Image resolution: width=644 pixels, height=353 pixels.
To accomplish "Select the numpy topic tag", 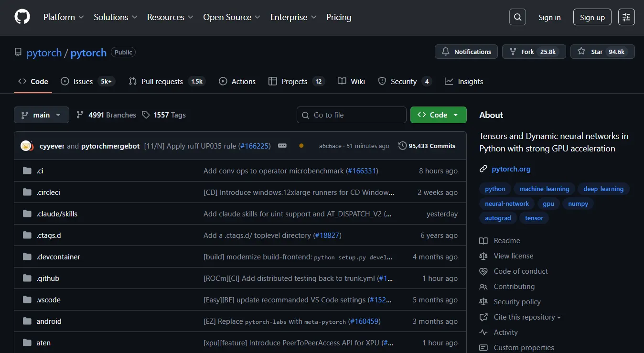I will pyautogui.click(x=578, y=203).
